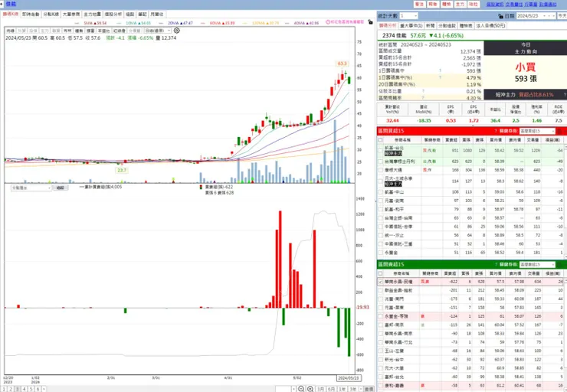Screen dimensions: 567x392
Task: Expand more pages arrow after page 6
Action: click(44, 389)
